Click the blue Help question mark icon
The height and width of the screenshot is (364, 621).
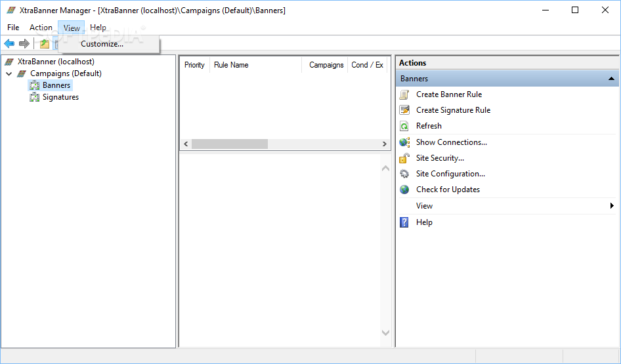pos(404,222)
